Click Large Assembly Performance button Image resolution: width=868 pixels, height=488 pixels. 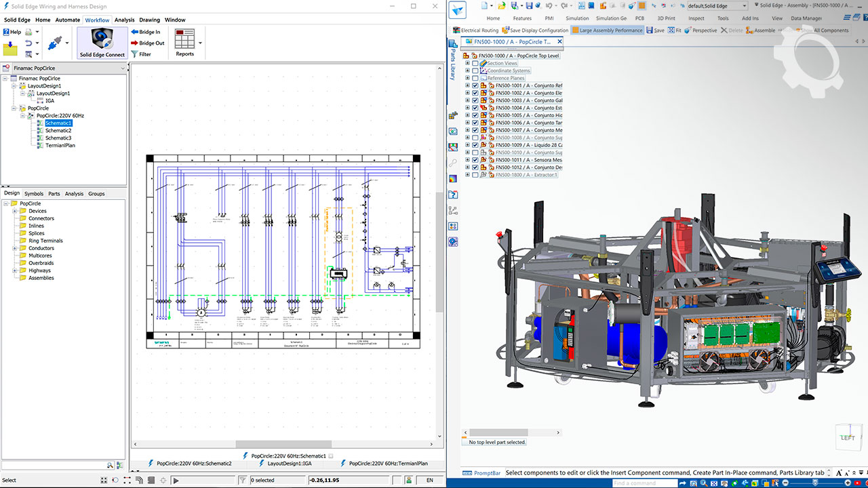coord(607,30)
